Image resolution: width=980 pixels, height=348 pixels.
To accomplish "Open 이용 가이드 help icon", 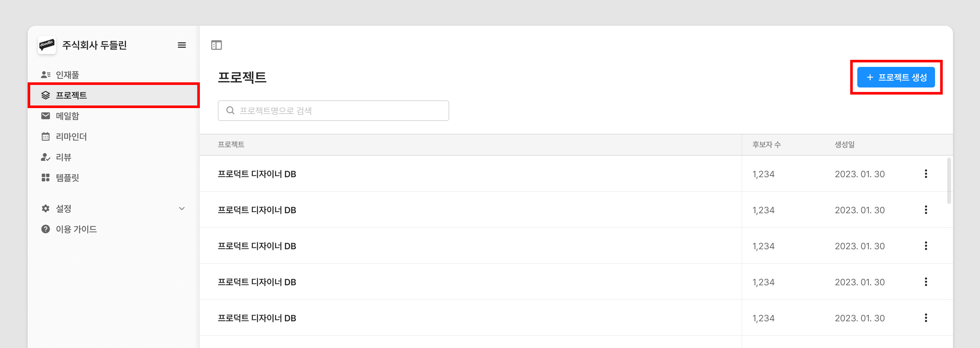I will [46, 229].
